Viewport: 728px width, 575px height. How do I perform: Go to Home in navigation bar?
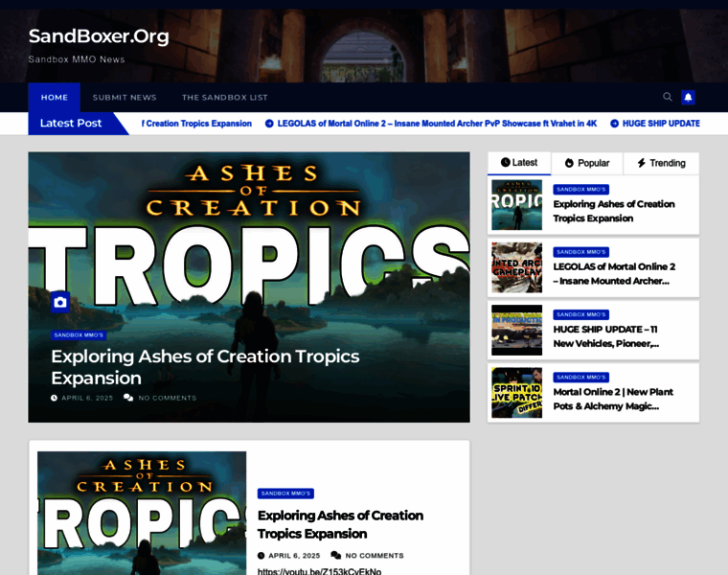click(x=55, y=98)
